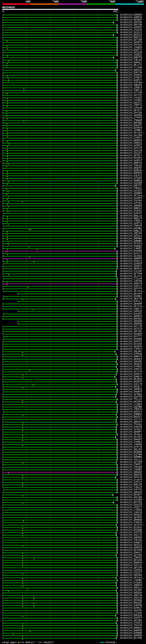Select hit label UniRef100_B6DT12
The width and height of the screenshot is (146, 644).
[x=131, y=37]
